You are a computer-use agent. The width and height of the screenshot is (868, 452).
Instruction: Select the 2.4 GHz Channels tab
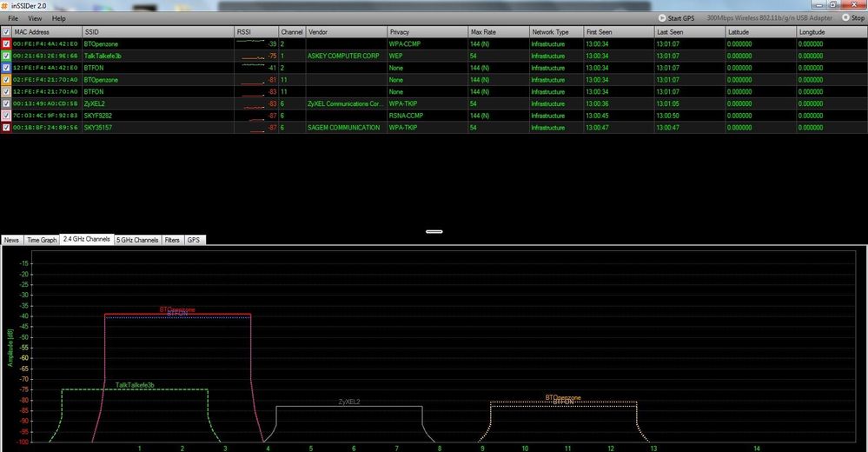tap(86, 239)
